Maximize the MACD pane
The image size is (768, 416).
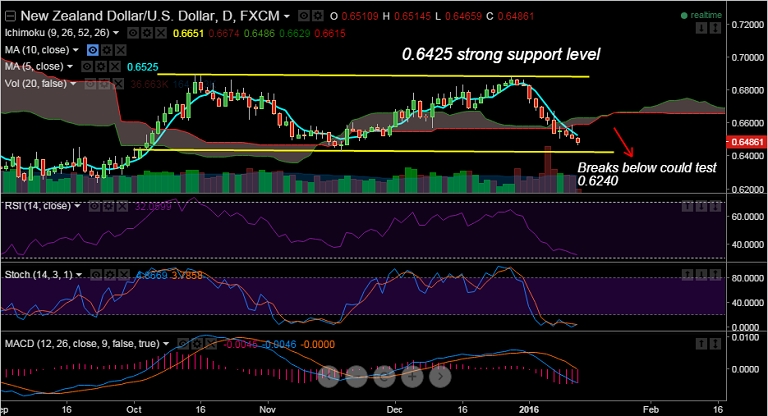click(x=716, y=344)
